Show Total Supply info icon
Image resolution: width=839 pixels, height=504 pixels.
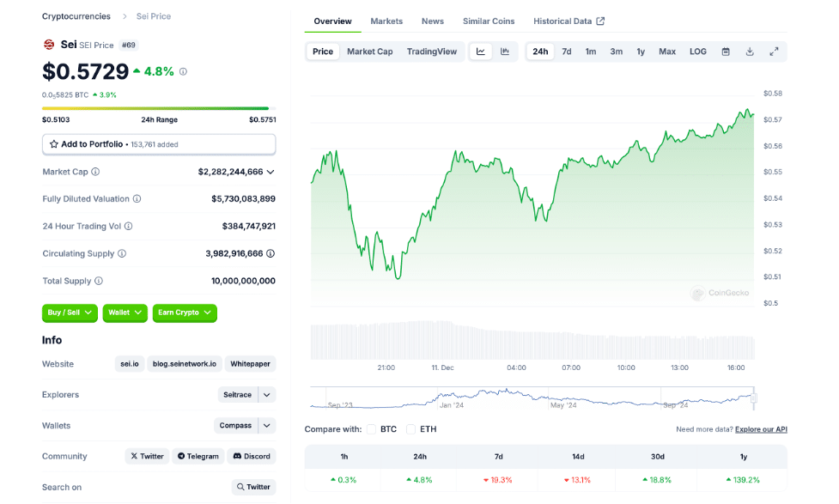tap(99, 281)
